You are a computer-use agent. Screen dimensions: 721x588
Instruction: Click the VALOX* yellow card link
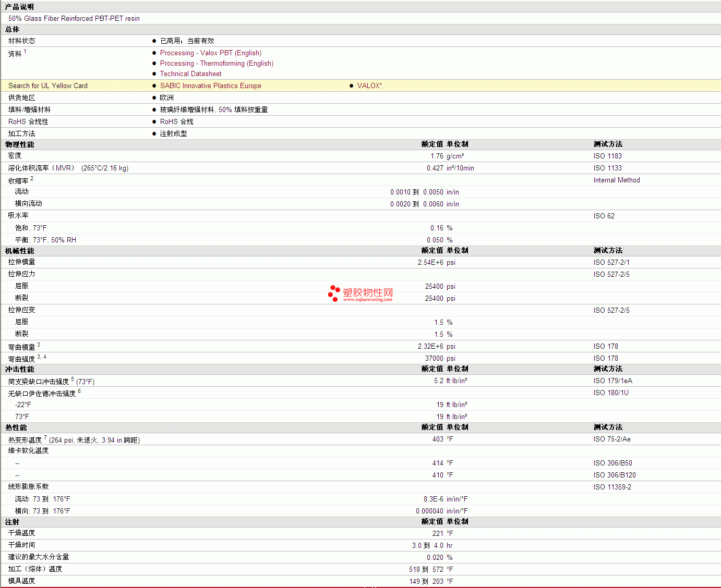369,86
